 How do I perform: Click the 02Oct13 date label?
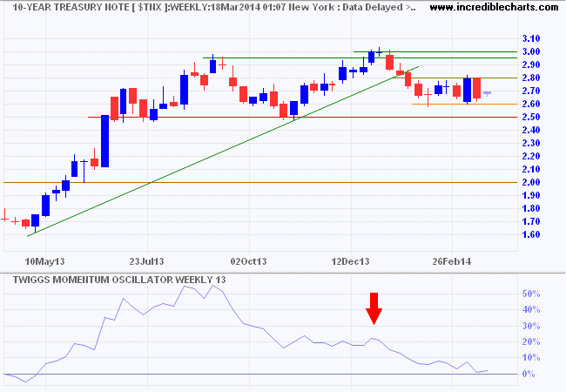248,261
